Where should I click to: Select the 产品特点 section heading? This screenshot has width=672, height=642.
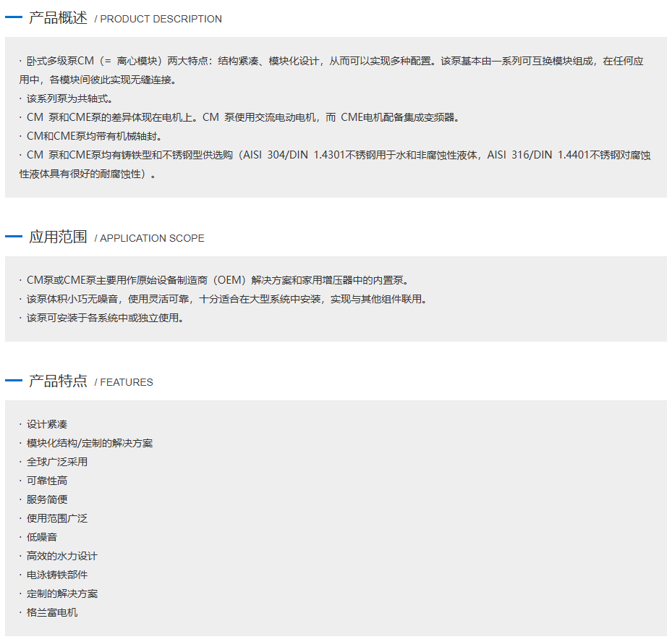(58, 381)
